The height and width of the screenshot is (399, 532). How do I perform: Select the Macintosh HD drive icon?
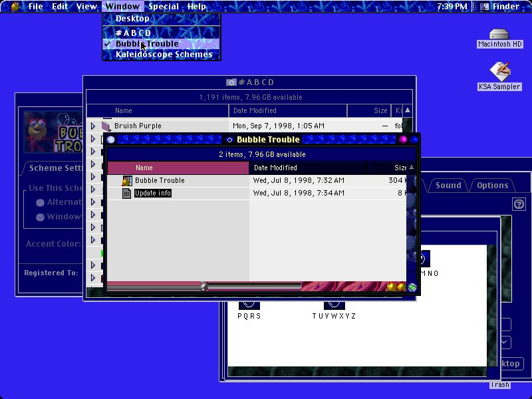499,34
